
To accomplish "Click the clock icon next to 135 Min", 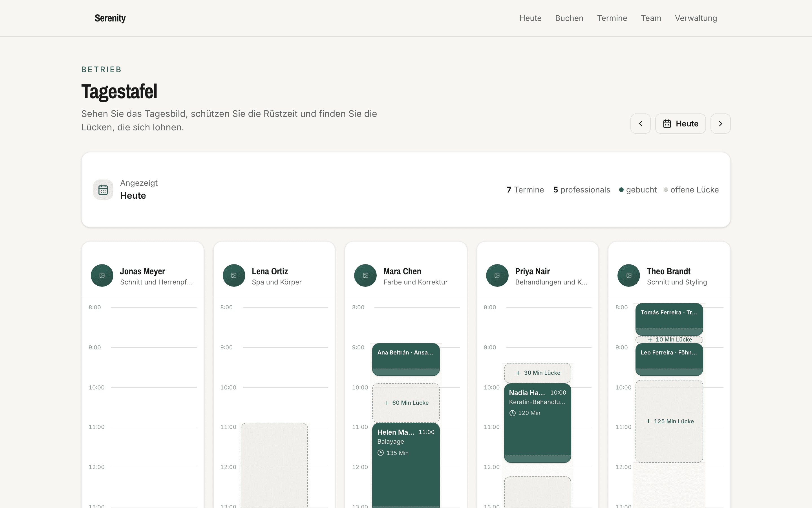I will click(x=381, y=453).
